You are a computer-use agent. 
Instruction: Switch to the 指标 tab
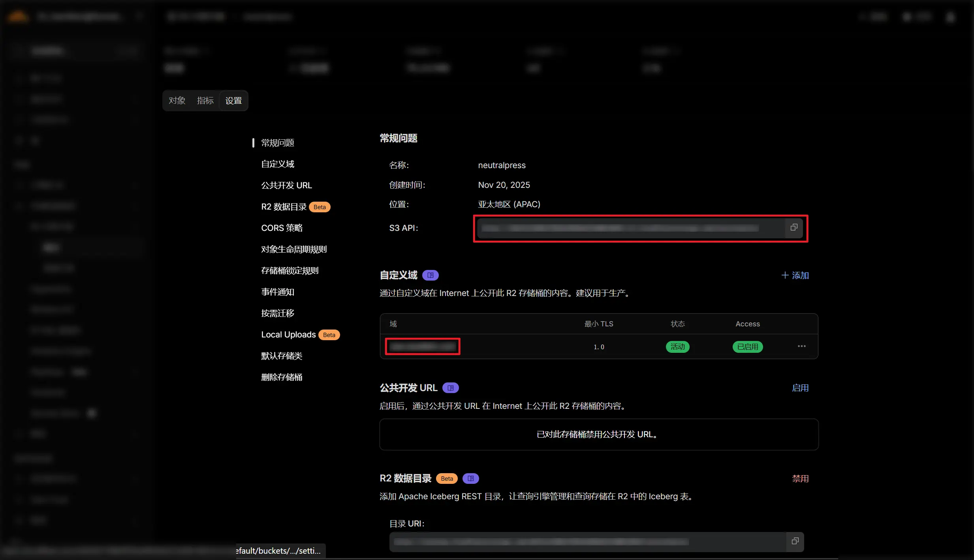pyautogui.click(x=205, y=100)
